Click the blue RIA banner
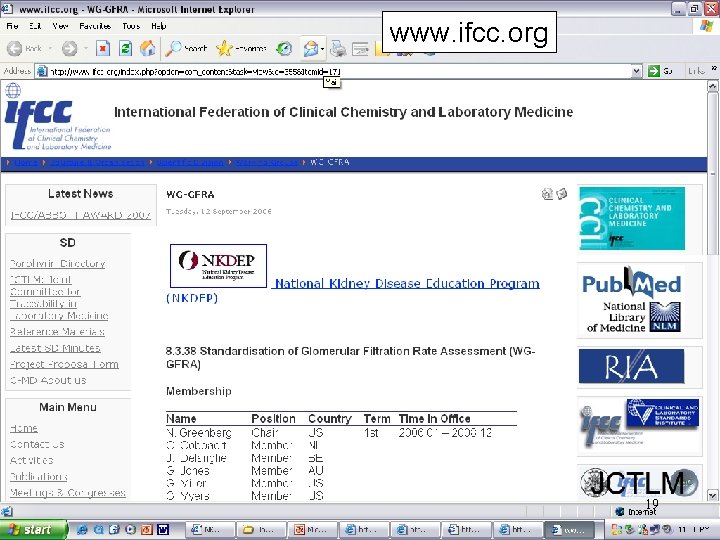Viewport: 720px width, 540px height. pos(631,366)
